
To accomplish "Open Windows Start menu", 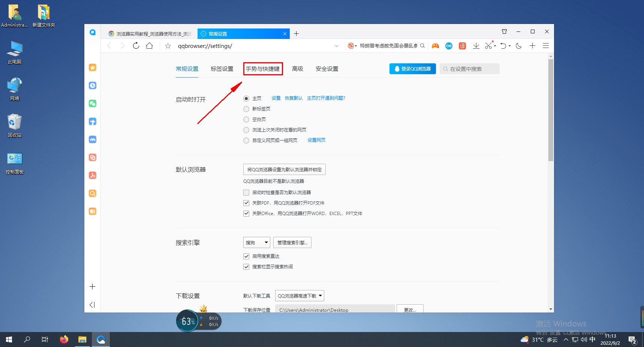I will [x=9, y=340].
